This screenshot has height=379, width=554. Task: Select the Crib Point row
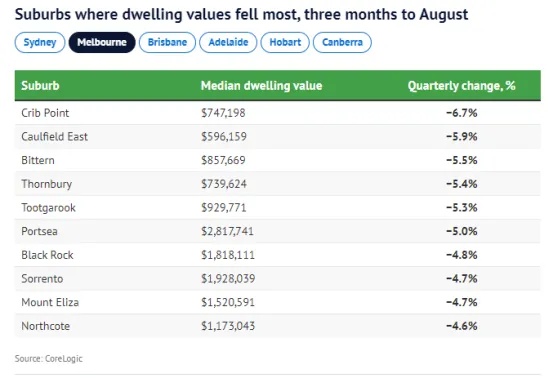coord(277,113)
